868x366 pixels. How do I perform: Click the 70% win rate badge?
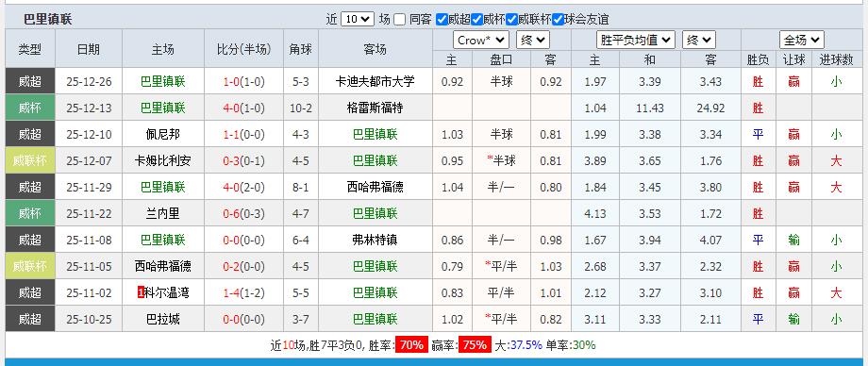pyautogui.click(x=411, y=345)
